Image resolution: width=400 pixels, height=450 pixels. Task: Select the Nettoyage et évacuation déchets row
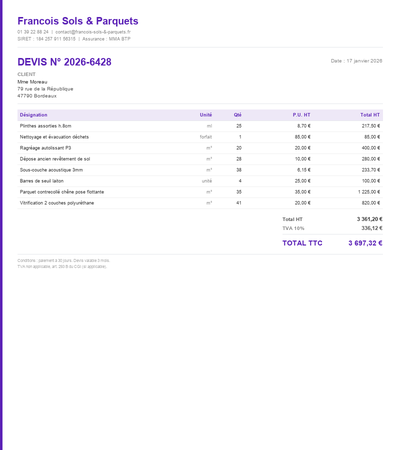click(200, 137)
